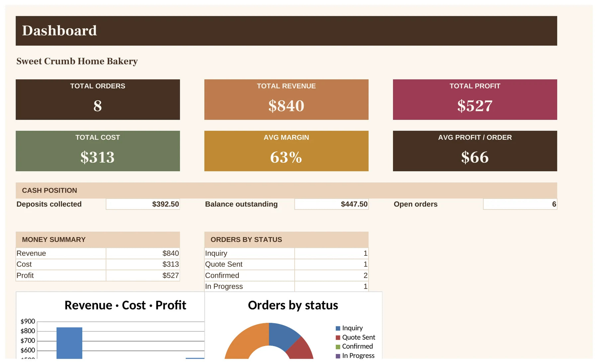
Task: Click the Revenue · Cost · Profit chart title
Action: tap(125, 305)
